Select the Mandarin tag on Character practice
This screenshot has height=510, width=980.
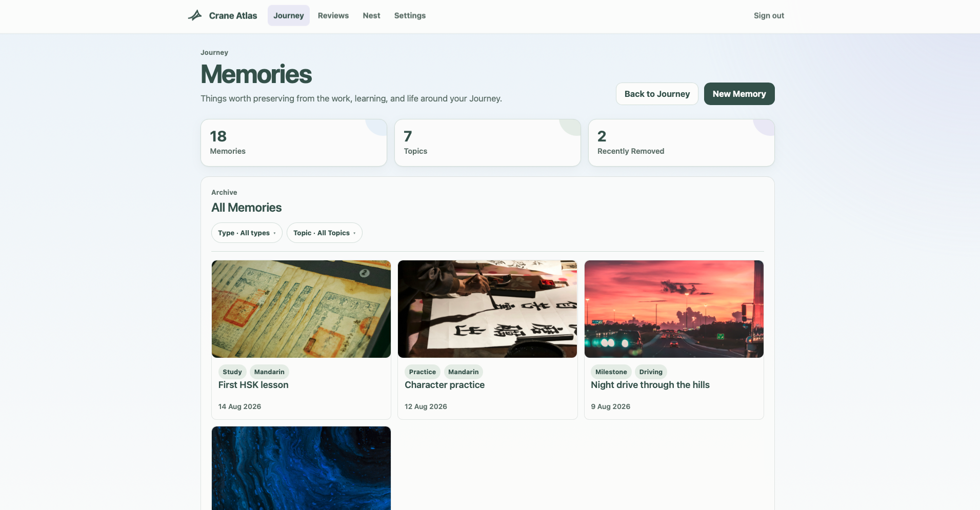pyautogui.click(x=464, y=372)
